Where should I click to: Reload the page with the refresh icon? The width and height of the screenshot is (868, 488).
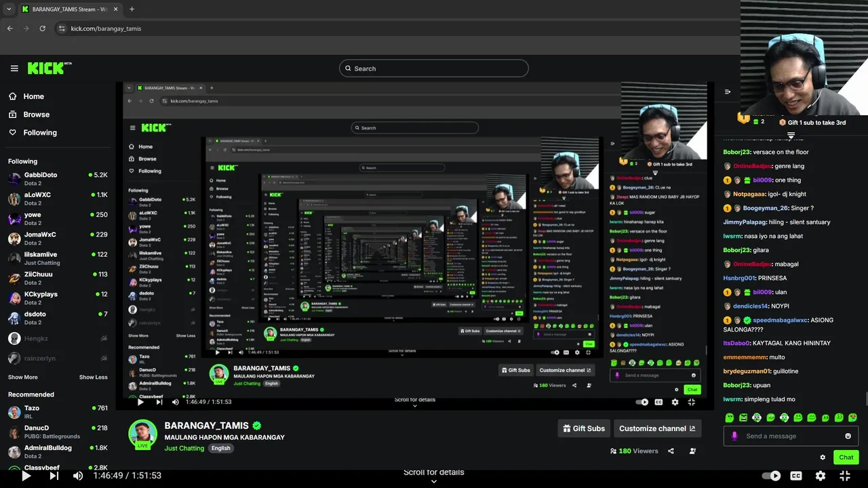click(x=42, y=28)
